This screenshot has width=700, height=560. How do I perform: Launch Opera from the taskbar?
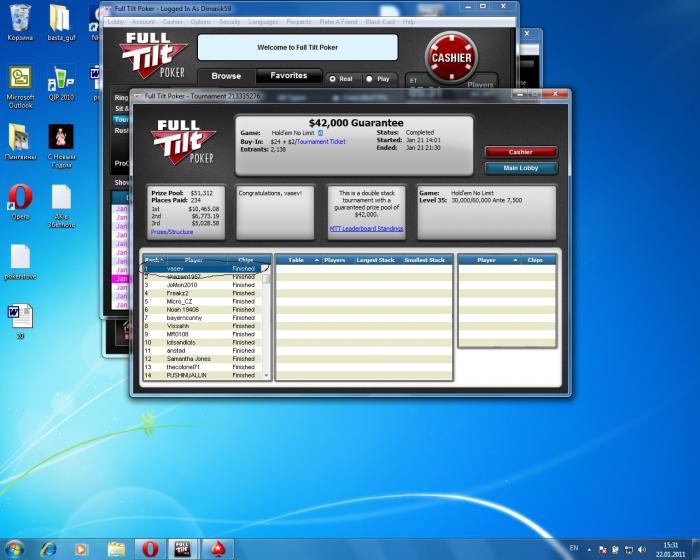coord(148,548)
